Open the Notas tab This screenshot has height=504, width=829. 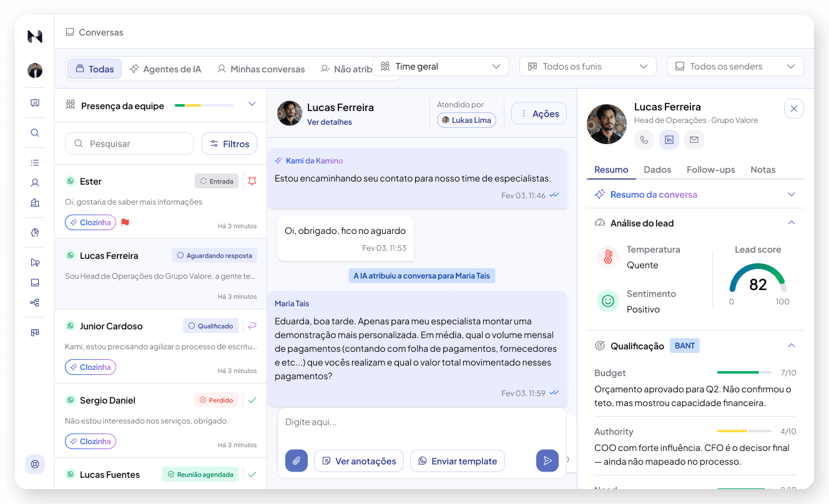tap(763, 170)
